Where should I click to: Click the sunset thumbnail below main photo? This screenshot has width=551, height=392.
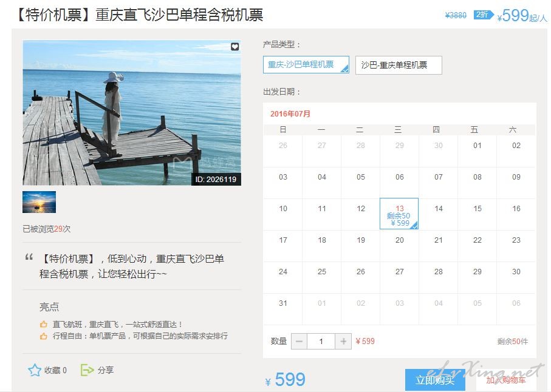(39, 202)
